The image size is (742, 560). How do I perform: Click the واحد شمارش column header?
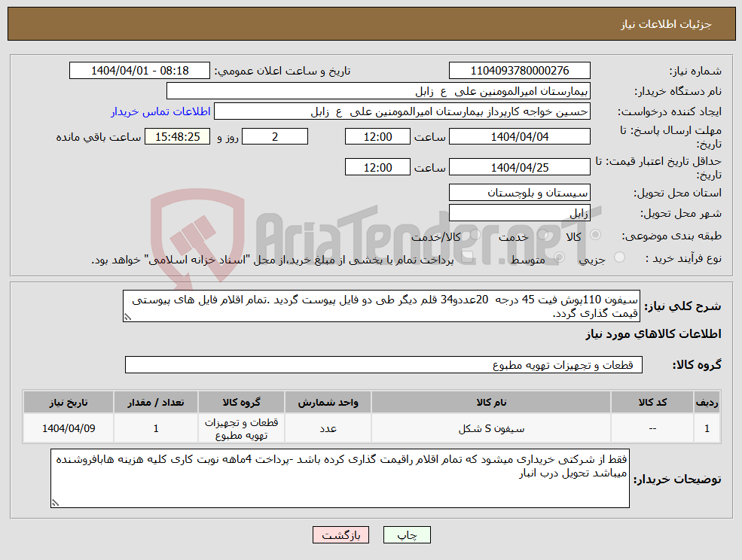tap(328, 402)
